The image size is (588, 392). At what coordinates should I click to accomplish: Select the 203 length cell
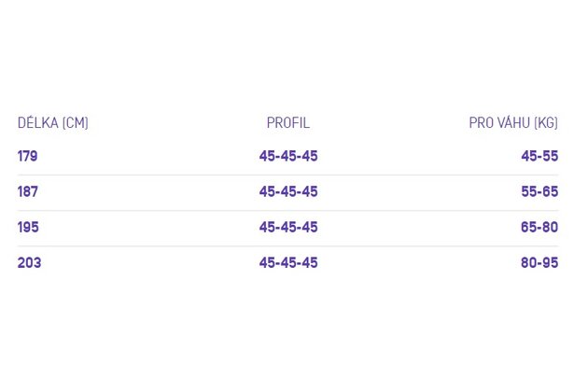[x=29, y=262]
